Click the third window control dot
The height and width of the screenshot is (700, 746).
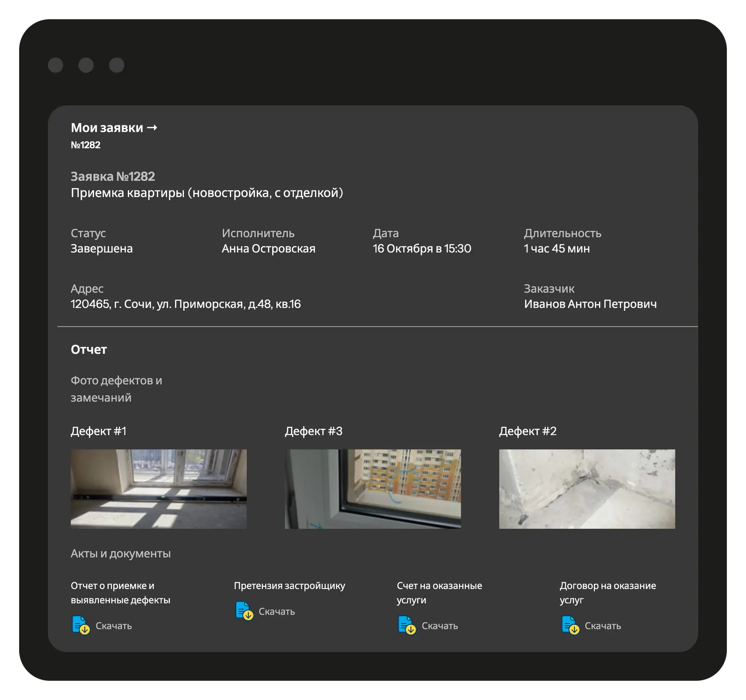117,65
